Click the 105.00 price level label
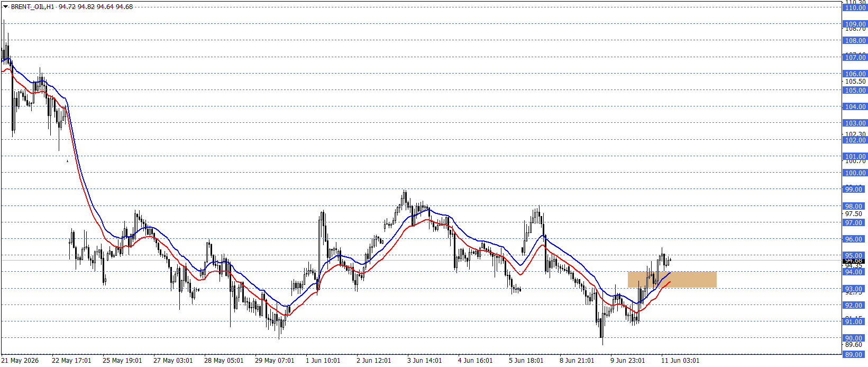Viewport: 868px width, 367px height. pyautogui.click(x=855, y=91)
